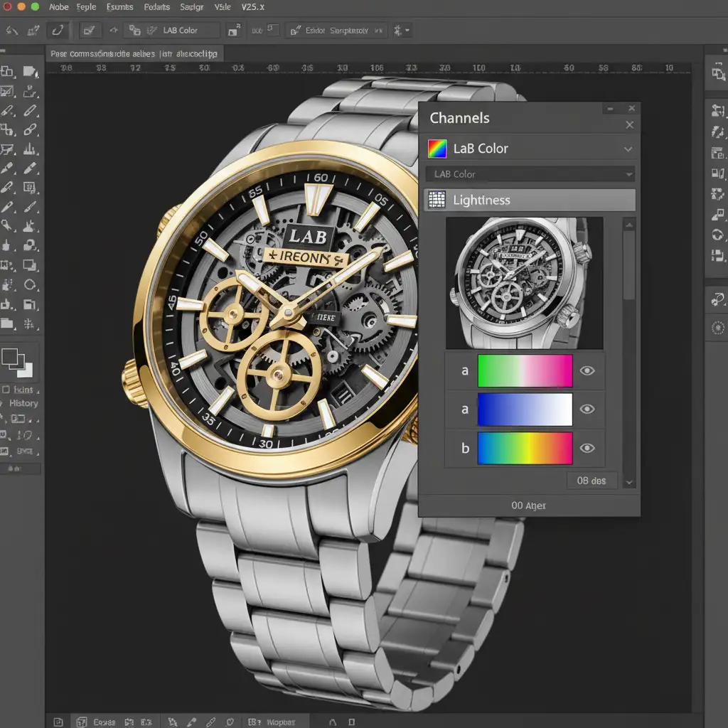Switch to the open document tab

pyautogui.click(x=134, y=54)
